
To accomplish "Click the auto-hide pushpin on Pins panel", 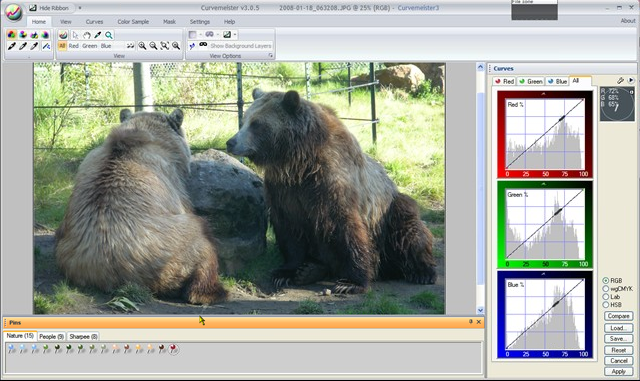I will 470,322.
